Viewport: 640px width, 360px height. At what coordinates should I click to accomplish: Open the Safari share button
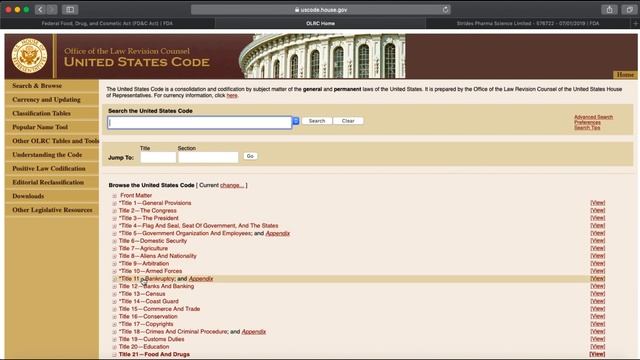(609, 9)
